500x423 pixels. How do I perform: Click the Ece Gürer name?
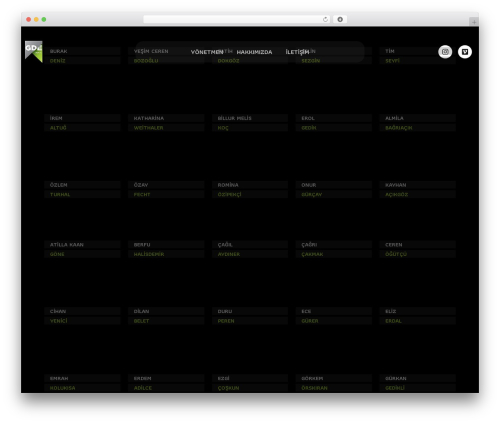coord(334,316)
